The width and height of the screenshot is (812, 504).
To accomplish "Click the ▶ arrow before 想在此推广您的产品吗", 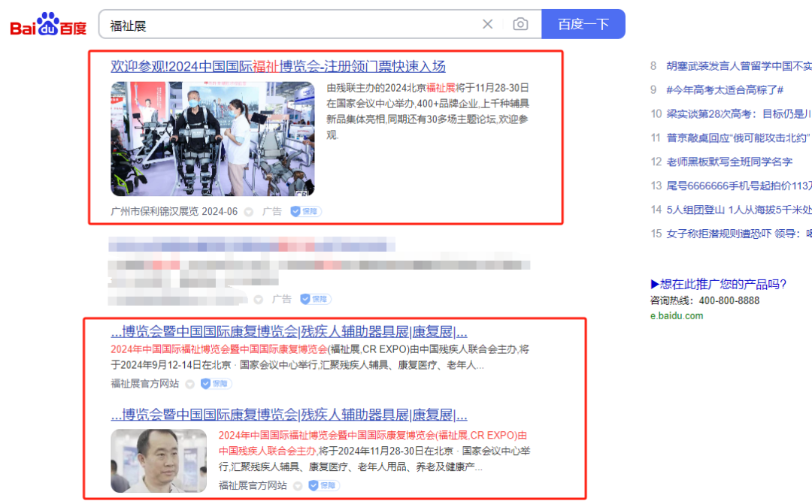I will tap(655, 284).
